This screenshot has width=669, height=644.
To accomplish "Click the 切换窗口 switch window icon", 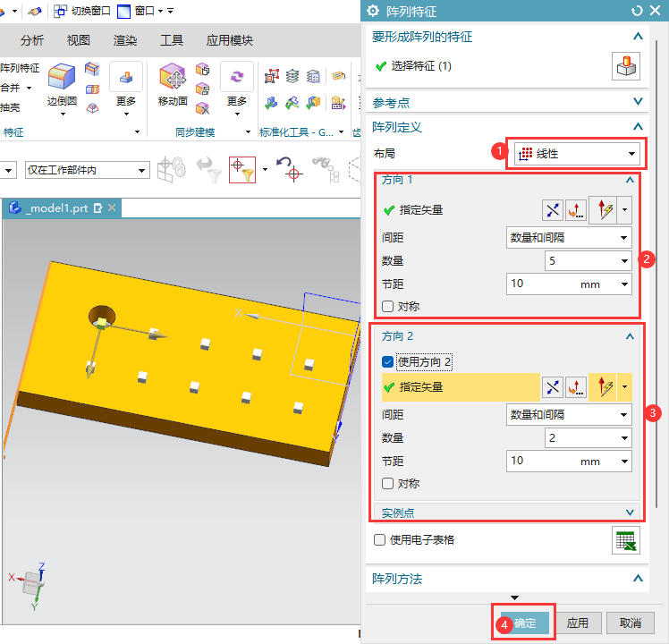I will [x=60, y=11].
